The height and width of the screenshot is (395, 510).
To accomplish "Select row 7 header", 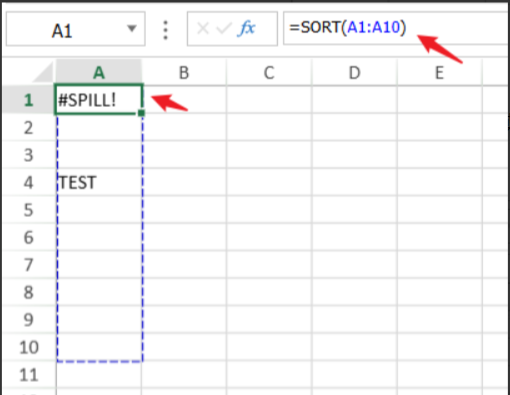I will [28, 265].
